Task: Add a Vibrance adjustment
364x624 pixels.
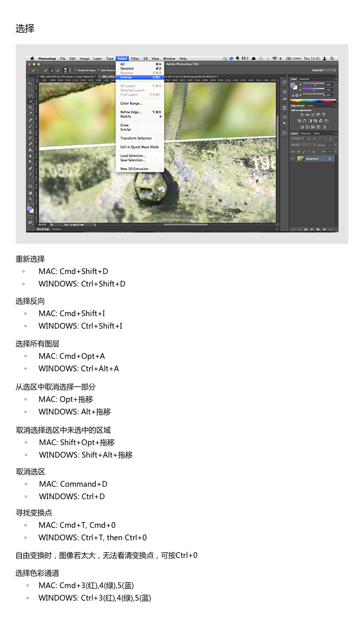Action: tap(324, 115)
